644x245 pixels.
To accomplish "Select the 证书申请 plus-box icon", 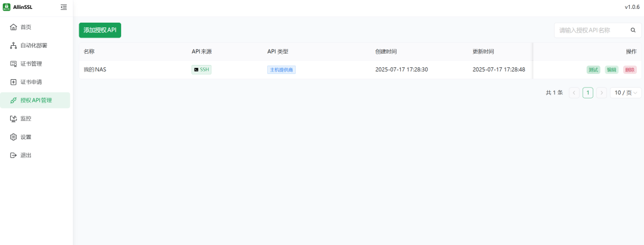I will [x=13, y=82].
